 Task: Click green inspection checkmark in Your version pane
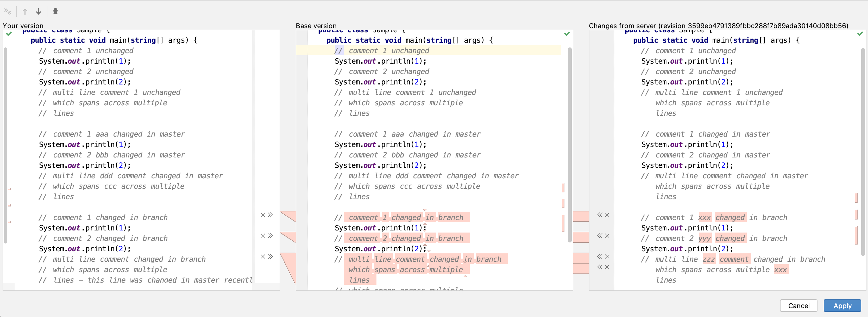click(x=9, y=34)
